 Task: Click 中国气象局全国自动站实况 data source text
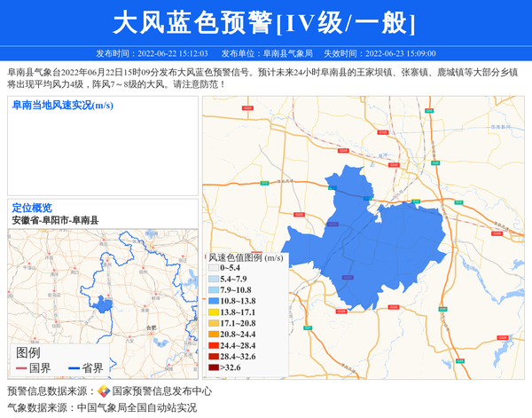pyautogui.click(x=137, y=407)
